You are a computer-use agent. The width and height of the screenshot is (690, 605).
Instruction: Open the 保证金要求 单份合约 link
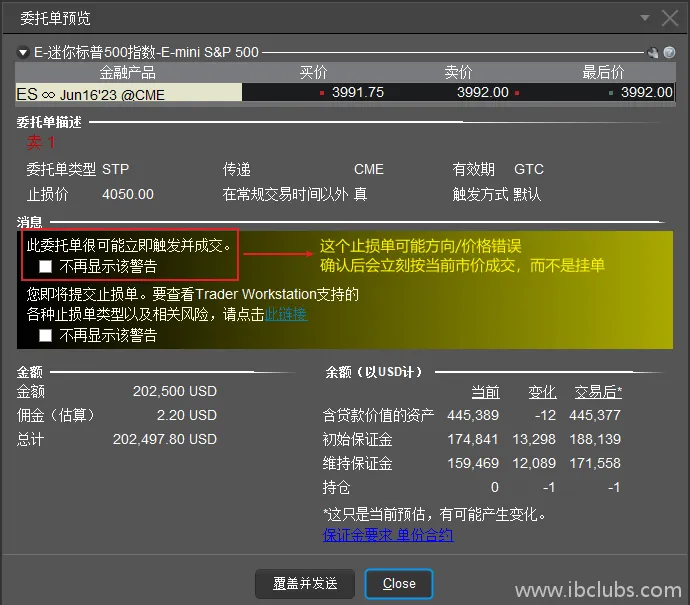coord(388,535)
